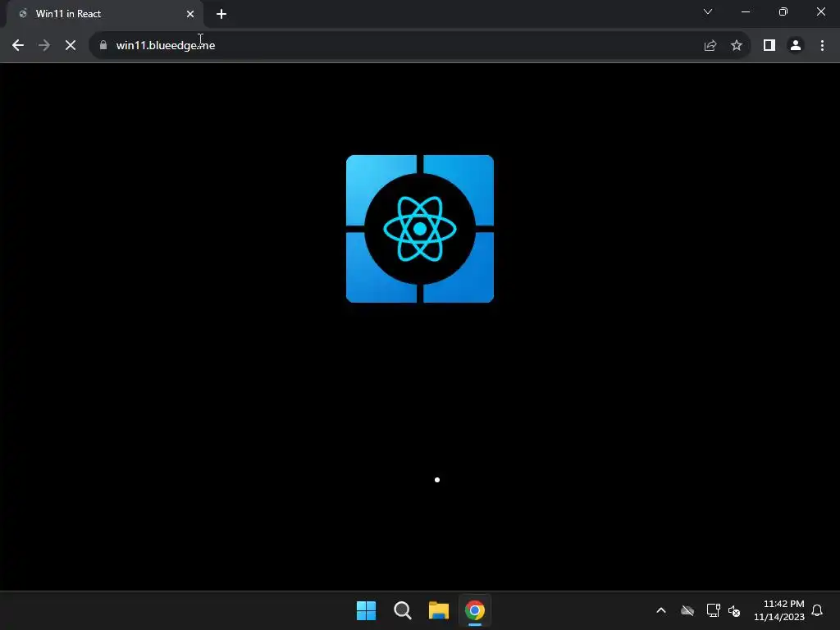Open the Chrome three-dot menu

pos(822,46)
